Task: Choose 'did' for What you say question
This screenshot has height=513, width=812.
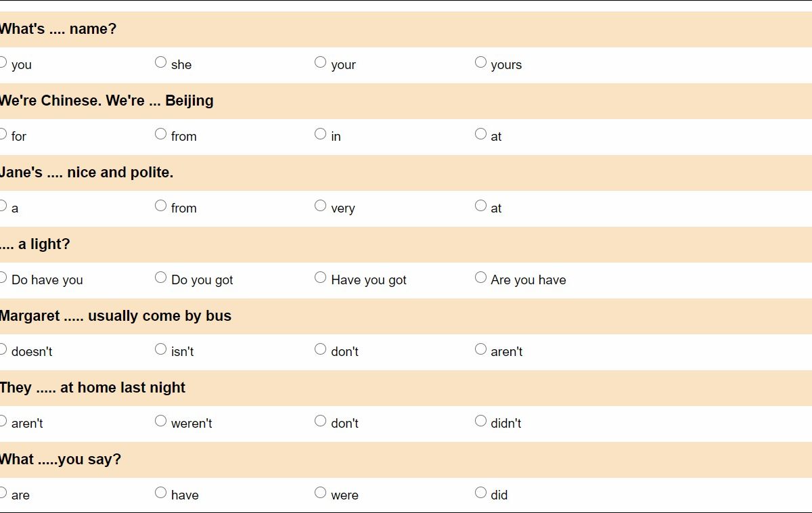Action: point(480,493)
